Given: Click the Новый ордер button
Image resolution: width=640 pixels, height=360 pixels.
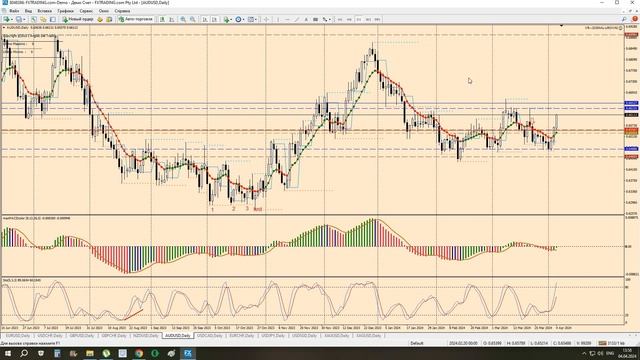Looking at the screenshot, I should (x=78, y=19).
